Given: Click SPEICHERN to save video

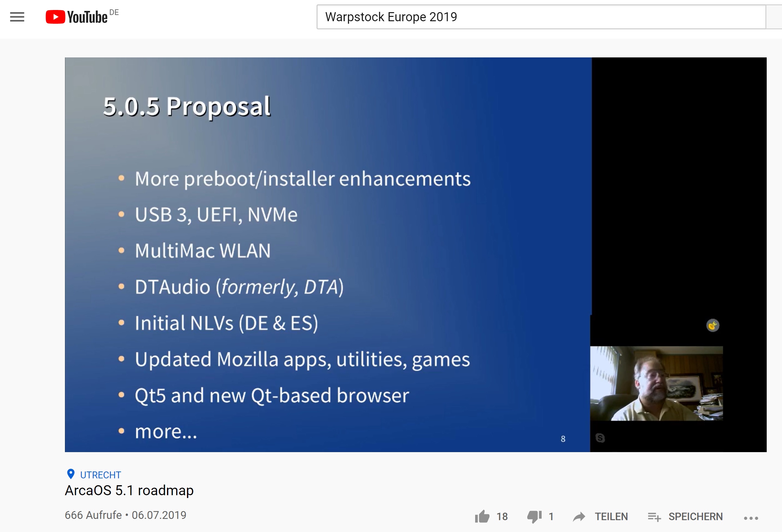Looking at the screenshot, I should (x=696, y=516).
